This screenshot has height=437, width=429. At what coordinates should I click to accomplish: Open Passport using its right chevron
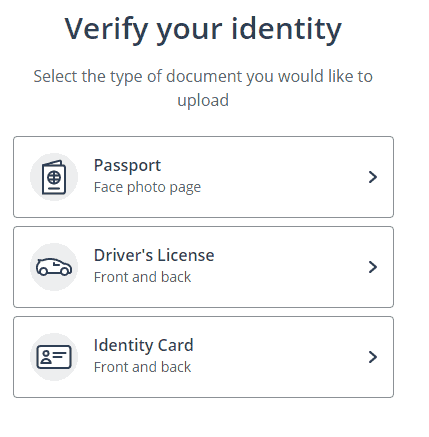373,177
